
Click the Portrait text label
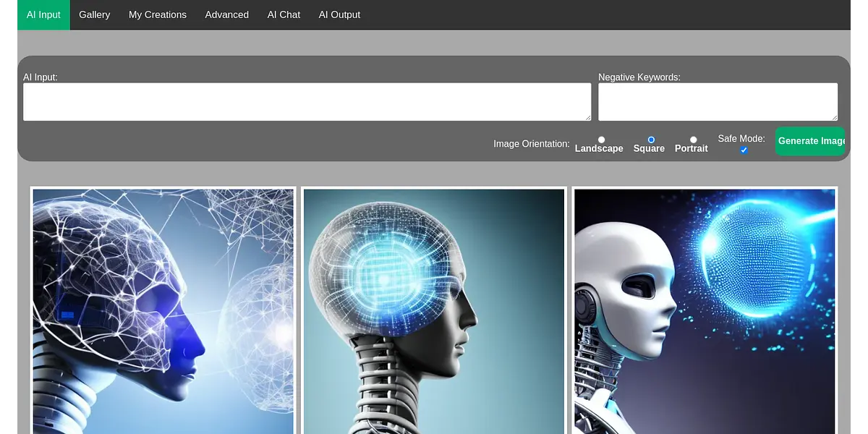(691, 149)
